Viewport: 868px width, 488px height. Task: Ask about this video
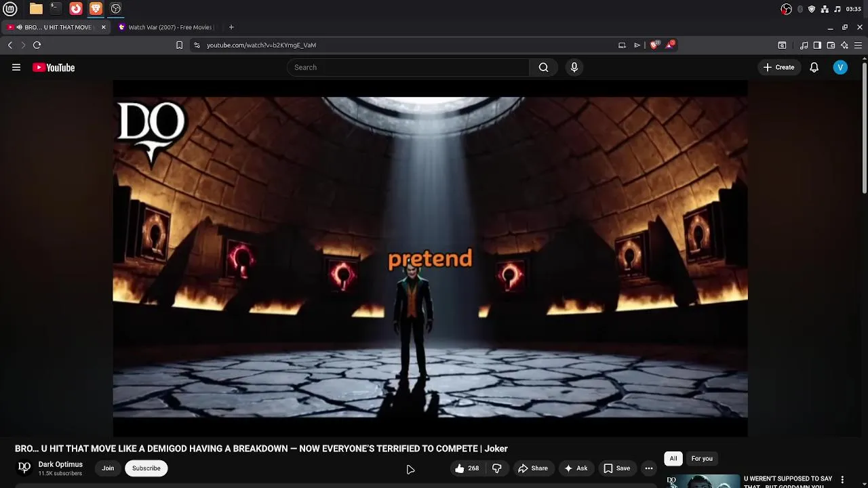[576, 468]
